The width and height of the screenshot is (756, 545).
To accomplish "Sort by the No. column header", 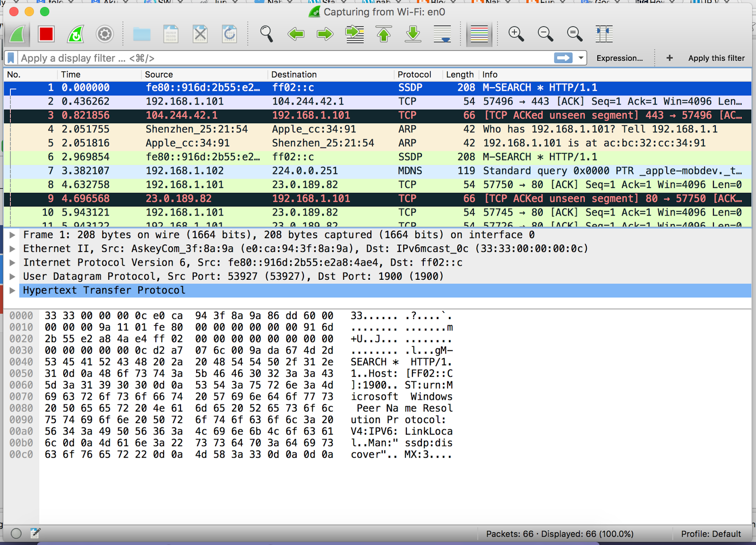I will tap(30, 75).
